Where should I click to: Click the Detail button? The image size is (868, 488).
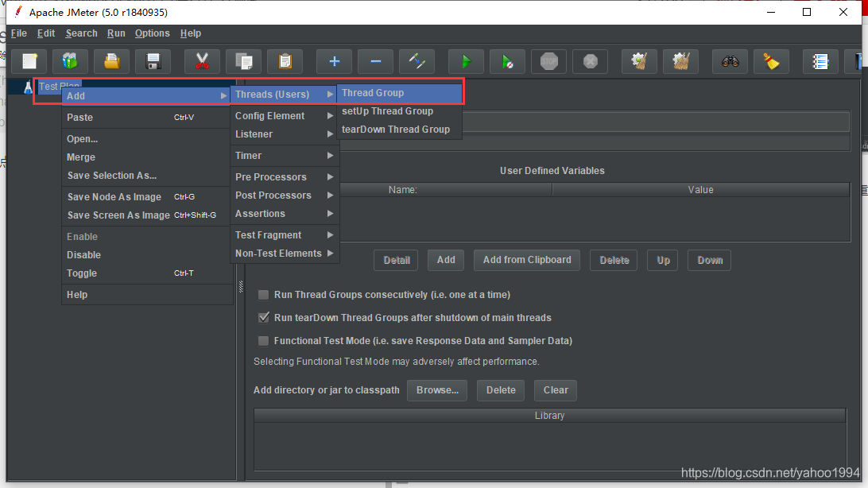pyautogui.click(x=397, y=260)
